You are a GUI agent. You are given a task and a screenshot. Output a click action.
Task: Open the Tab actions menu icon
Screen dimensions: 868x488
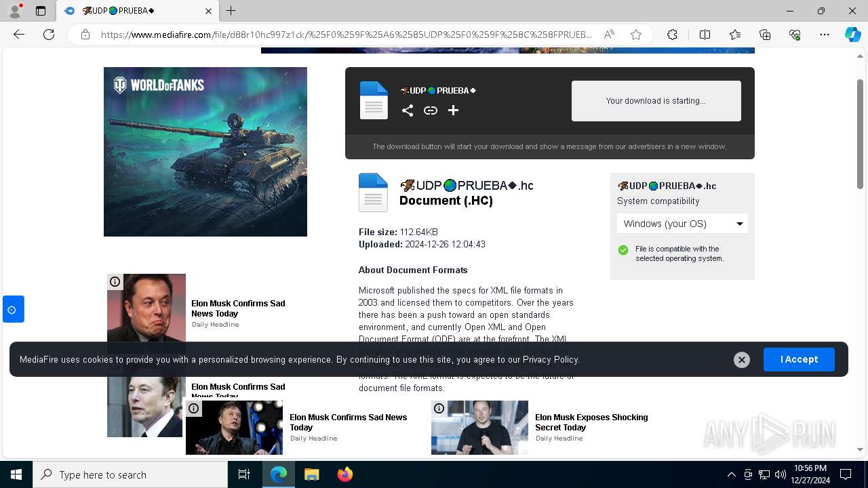click(x=41, y=11)
